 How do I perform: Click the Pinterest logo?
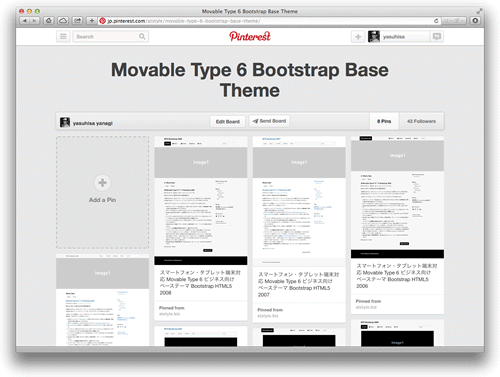click(250, 36)
